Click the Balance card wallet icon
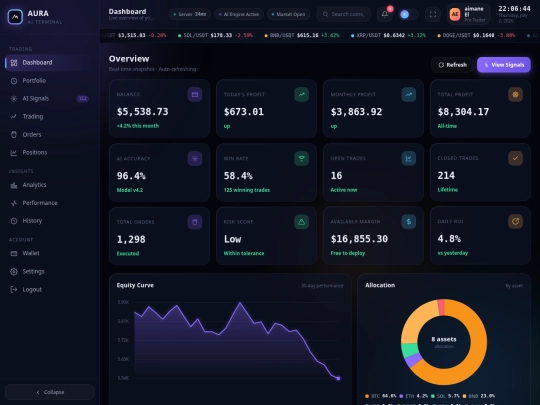 [x=195, y=94]
